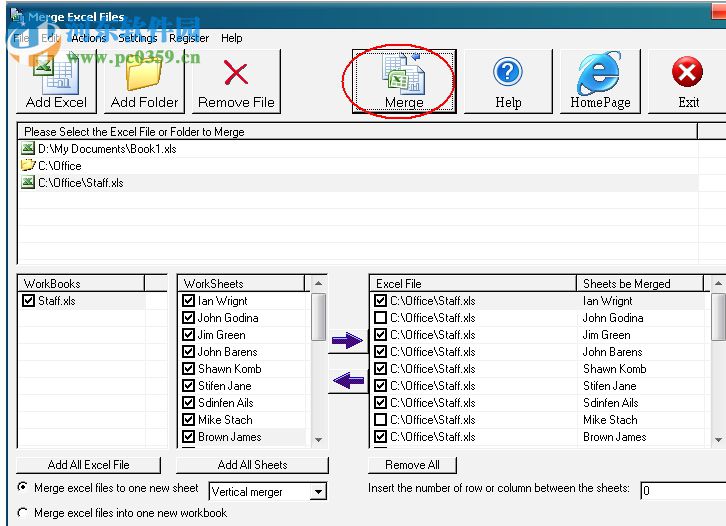Check the John Godina merged-sheet row checkbox
Screen dimensions: 726x526
pos(380,318)
